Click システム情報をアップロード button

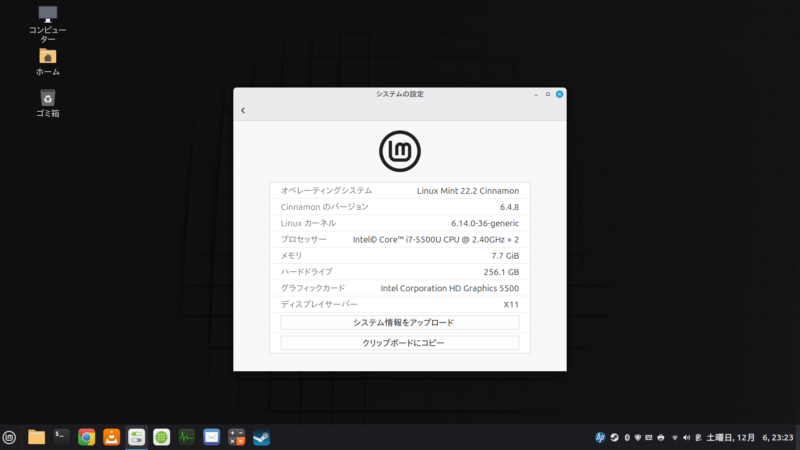click(x=399, y=323)
